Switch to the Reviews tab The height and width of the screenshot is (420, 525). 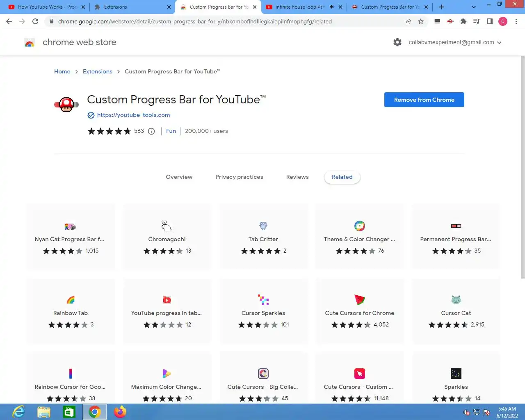297,177
